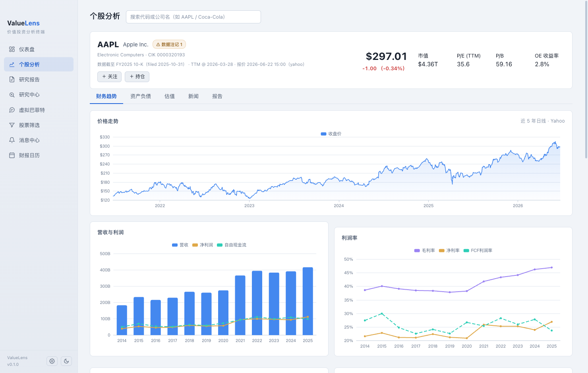Image resolution: width=588 pixels, height=373 pixels.
Task: Click the 近 5 年日线 · Yahoo label
Action: [x=543, y=121]
